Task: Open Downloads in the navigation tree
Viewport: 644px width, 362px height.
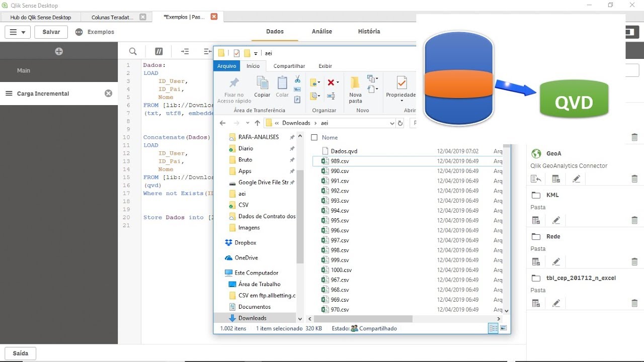Action: (253, 318)
